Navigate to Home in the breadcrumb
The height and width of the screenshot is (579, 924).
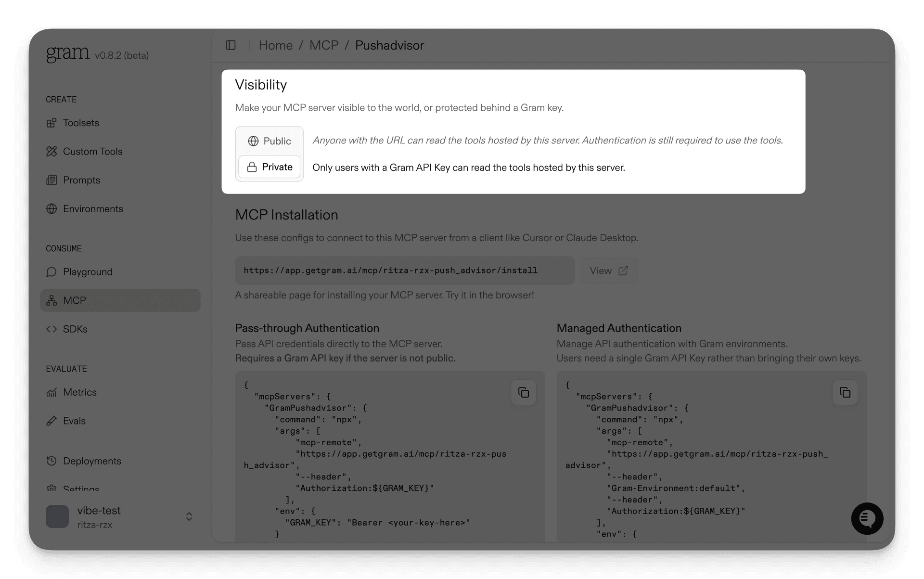276,45
